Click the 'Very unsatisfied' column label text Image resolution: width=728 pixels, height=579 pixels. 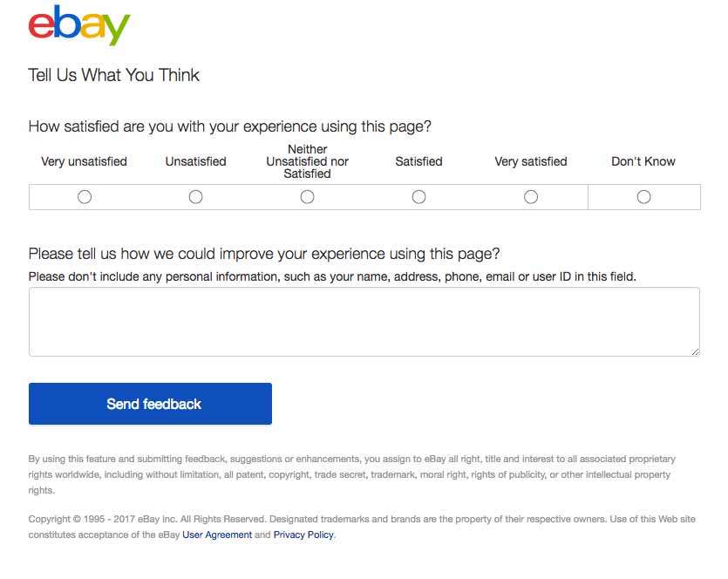click(x=84, y=161)
